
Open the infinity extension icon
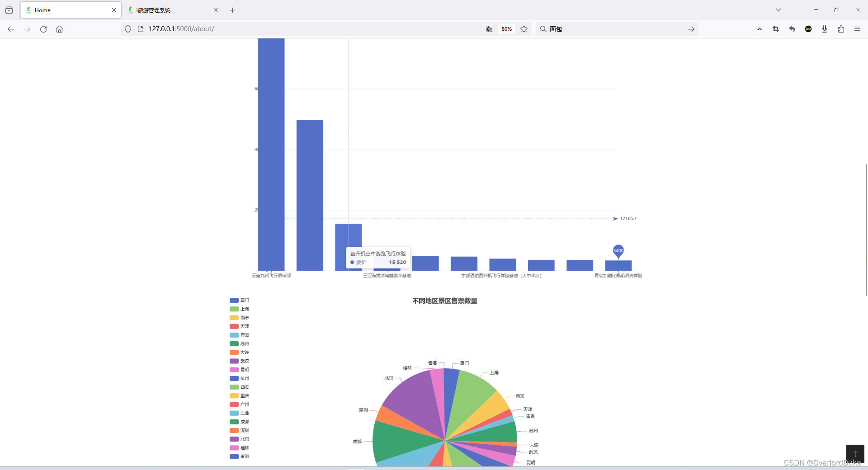tap(808, 29)
